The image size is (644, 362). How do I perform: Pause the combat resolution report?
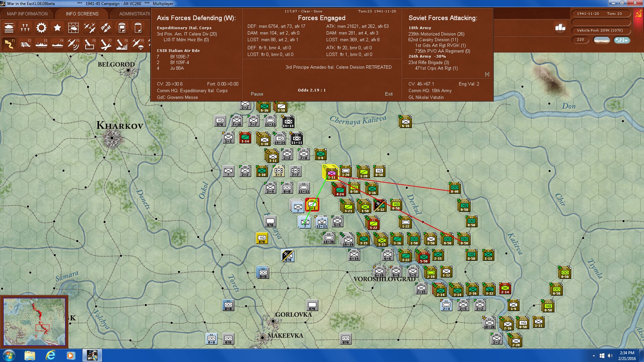pyautogui.click(x=257, y=94)
